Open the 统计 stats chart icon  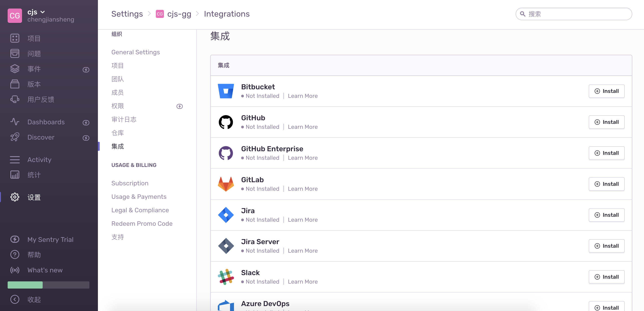15,175
